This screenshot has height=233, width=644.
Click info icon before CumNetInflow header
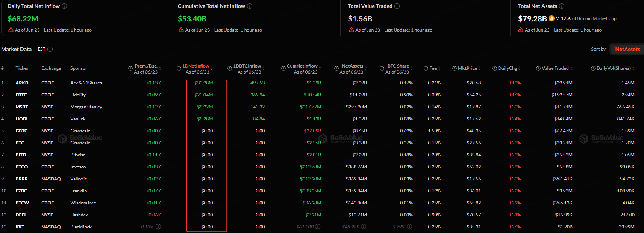(x=283, y=68)
